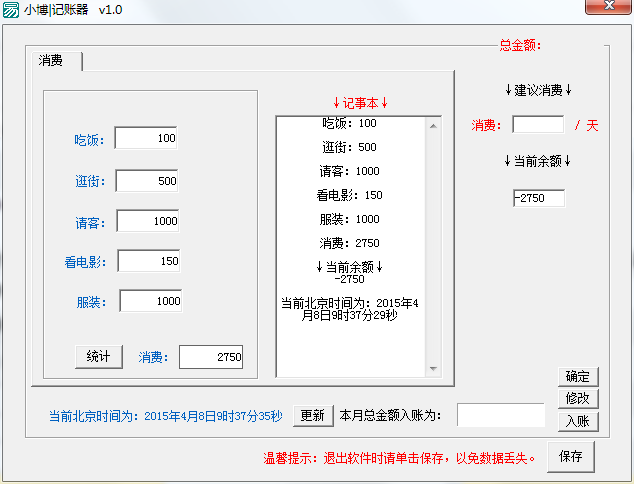This screenshot has height=484, width=634.
Task: Click the 服装 amount input
Action: (151, 301)
